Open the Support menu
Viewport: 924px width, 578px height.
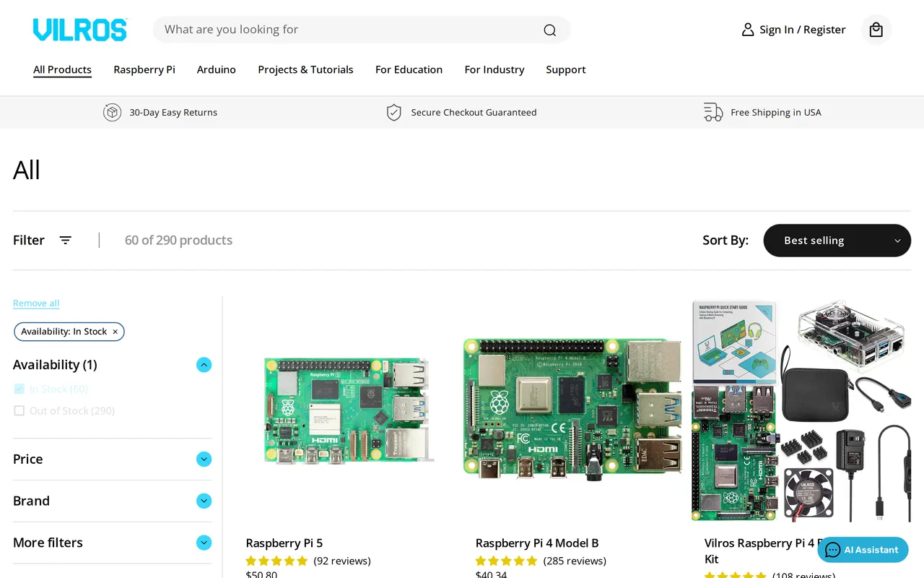pyautogui.click(x=566, y=69)
